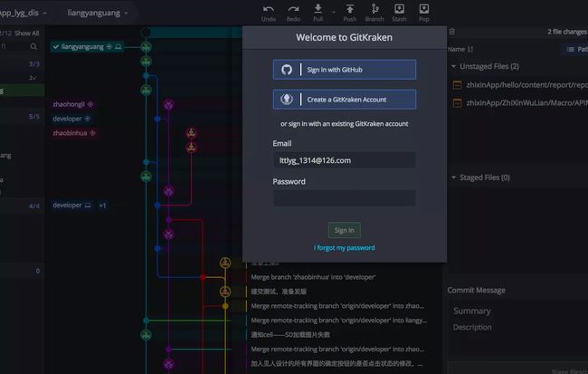The image size is (588, 374).
Task: Select the developer remote branch label
Action: [x=71, y=119]
